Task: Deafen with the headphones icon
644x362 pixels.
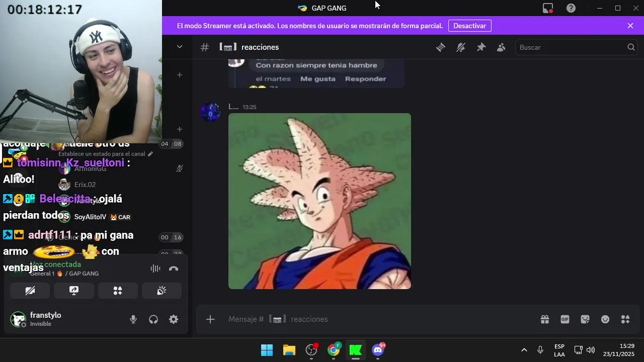Action: 153,319
